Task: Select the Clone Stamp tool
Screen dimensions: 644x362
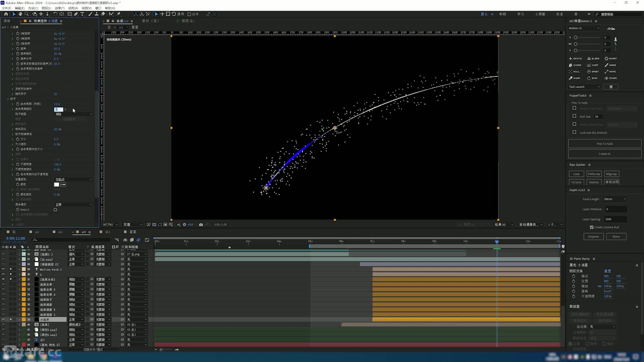Action: pos(97,14)
